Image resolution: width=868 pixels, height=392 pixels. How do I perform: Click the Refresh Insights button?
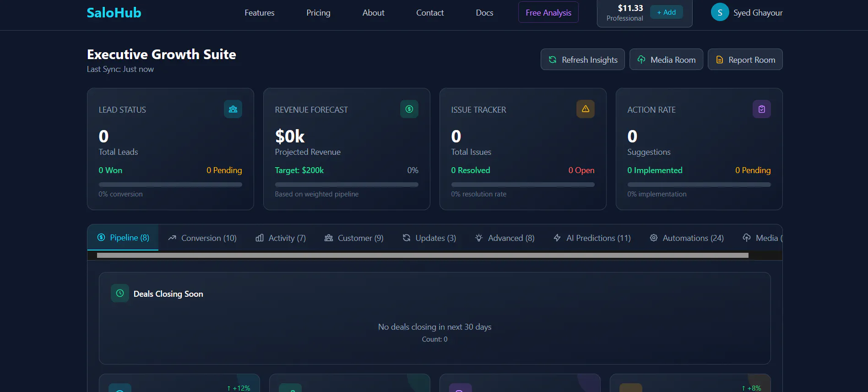(x=583, y=60)
